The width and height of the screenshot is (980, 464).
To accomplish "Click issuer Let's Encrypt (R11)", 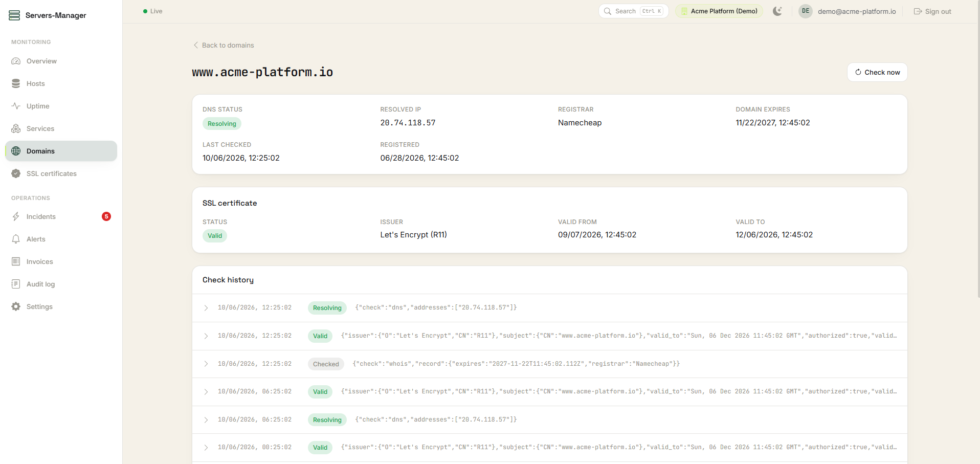I will (x=413, y=235).
